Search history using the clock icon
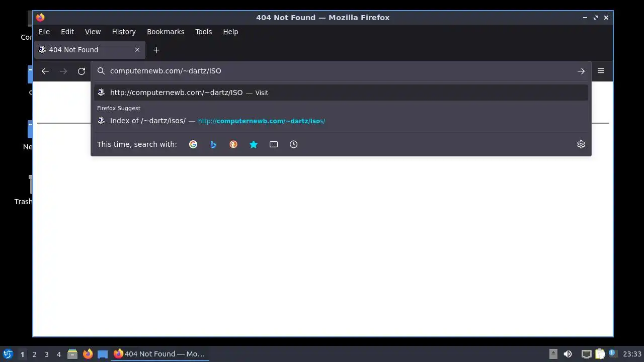This screenshot has width=644, height=362. click(294, 144)
